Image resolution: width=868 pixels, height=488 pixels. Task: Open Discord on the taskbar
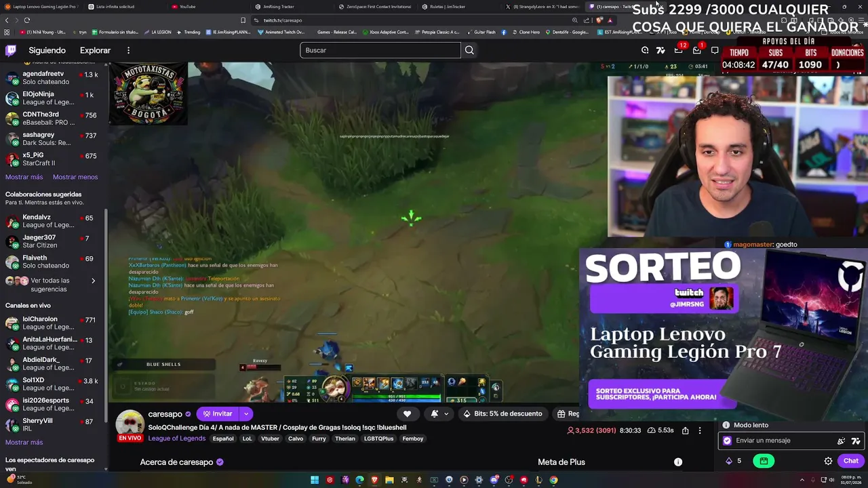[494, 480]
